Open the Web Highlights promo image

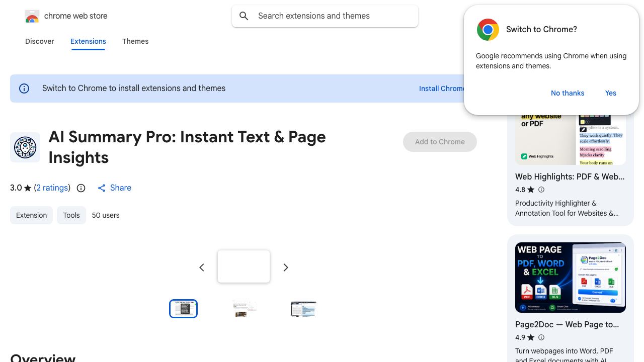[x=571, y=140]
